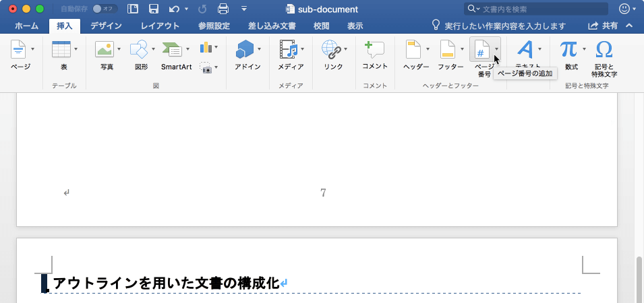Click the vertical scrollbar thumb
This screenshot has width=644, height=303.
(640, 281)
